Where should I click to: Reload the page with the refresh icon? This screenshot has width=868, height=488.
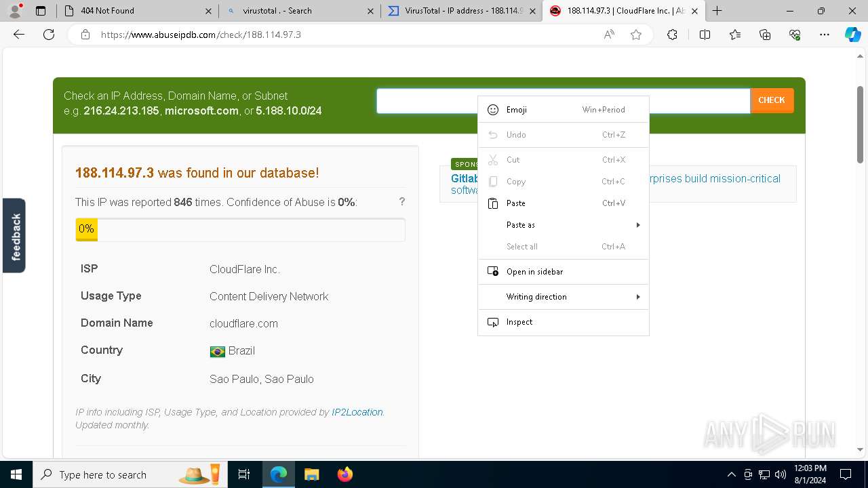pyautogui.click(x=49, y=35)
